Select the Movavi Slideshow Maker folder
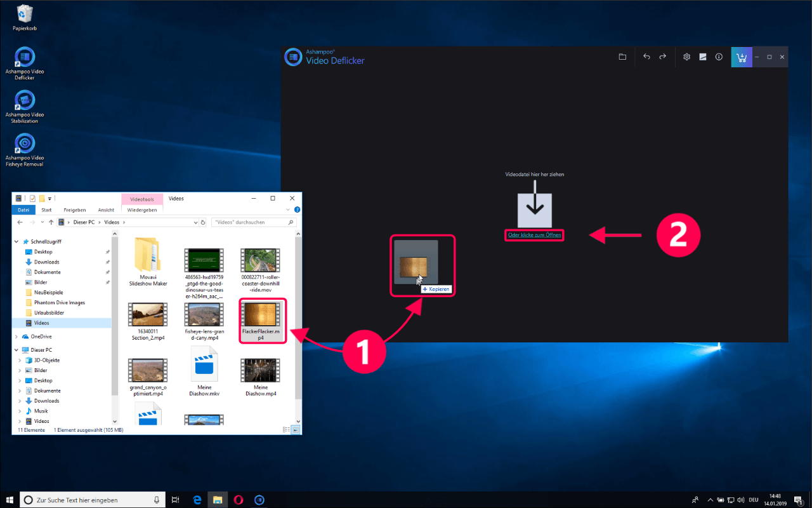 click(x=148, y=260)
